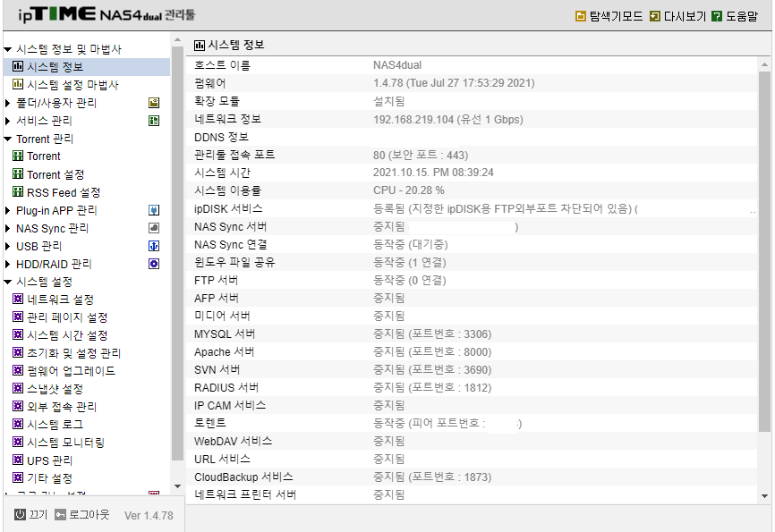Screen dimensions: 775x532
Task: Click the 시스템 시간 설정 icon
Action: coord(18,334)
